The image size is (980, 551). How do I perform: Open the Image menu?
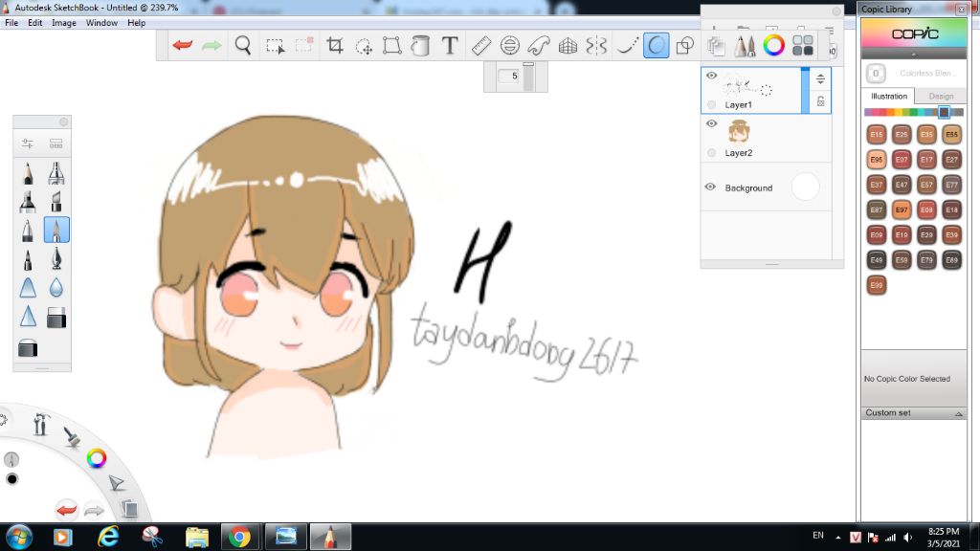point(64,23)
